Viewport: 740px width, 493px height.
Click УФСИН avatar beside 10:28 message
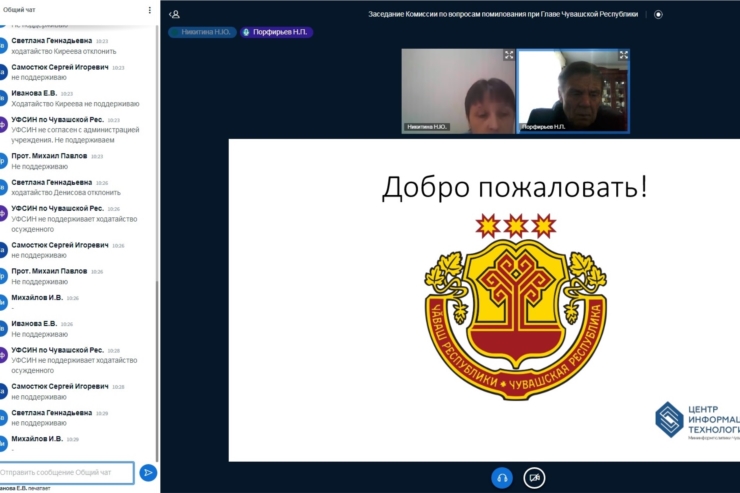pos(2,355)
